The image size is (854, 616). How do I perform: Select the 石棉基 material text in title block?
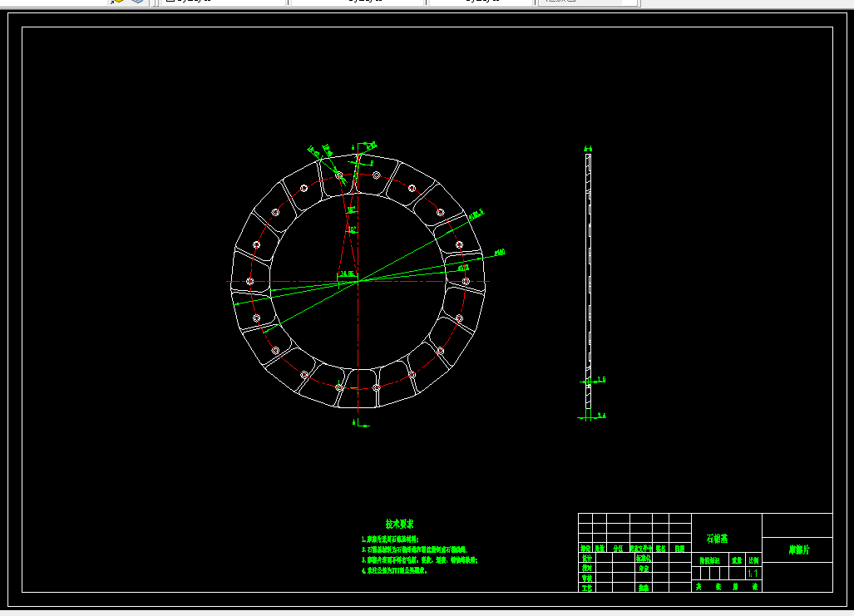717,539
